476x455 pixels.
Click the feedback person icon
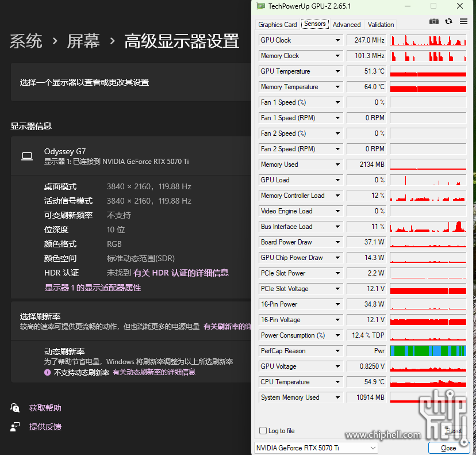pyautogui.click(x=15, y=427)
